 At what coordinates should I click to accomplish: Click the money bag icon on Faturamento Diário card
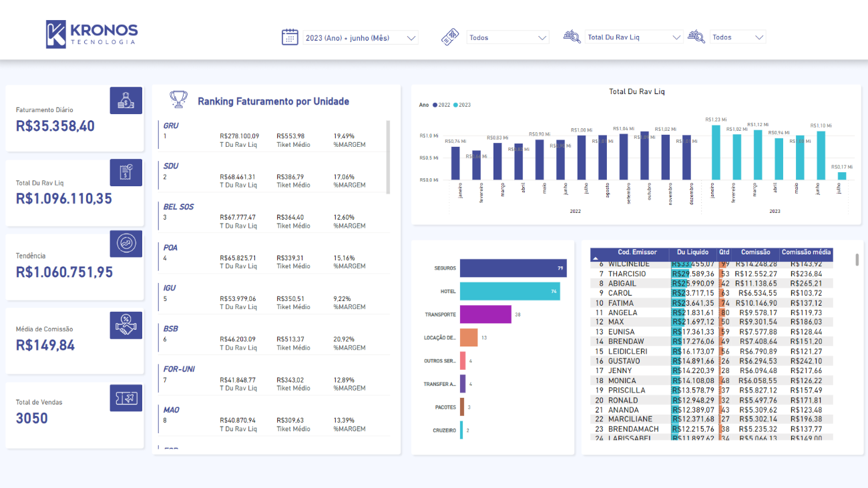pos(126,101)
